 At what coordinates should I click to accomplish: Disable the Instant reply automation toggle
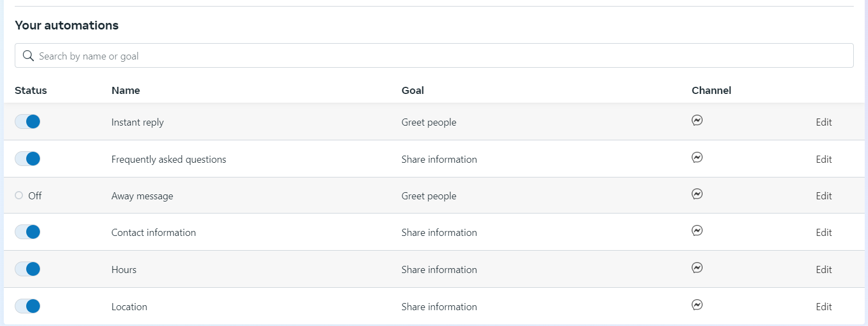click(28, 122)
